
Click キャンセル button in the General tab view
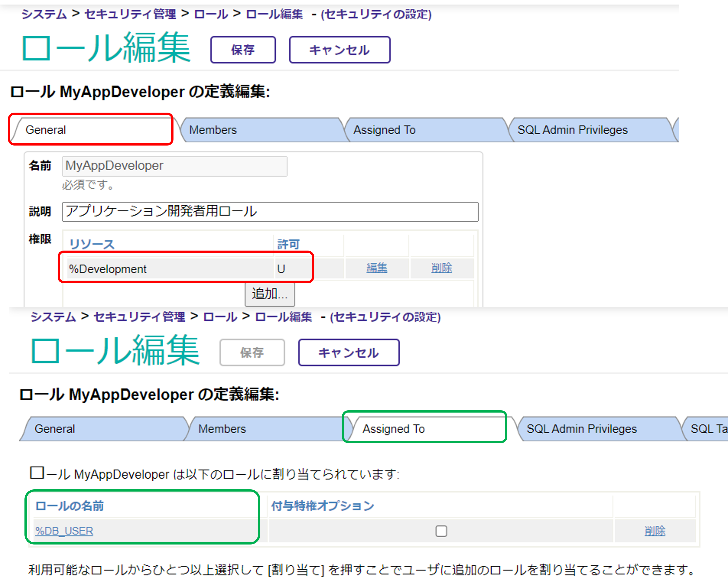[339, 50]
